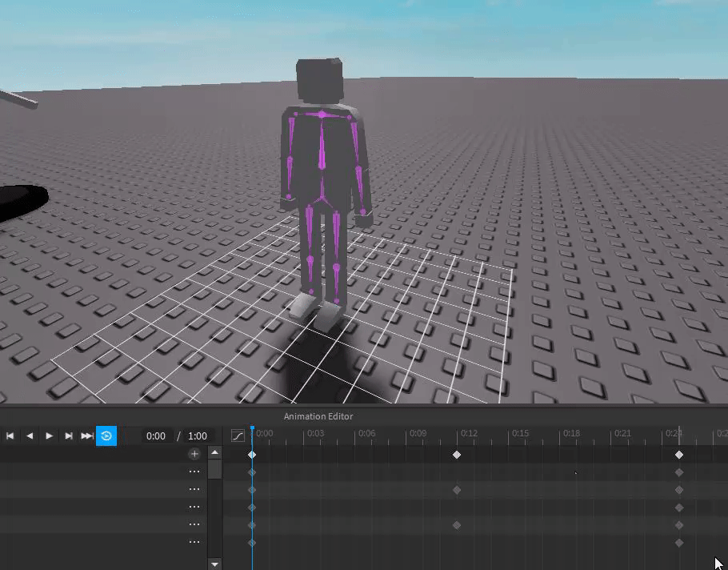Open the ... menu of the fourth track row
Viewport: 728px width, 570px height.
pos(194,524)
